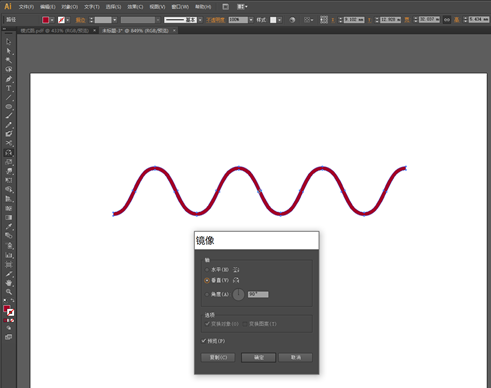The height and width of the screenshot is (388, 491).
Task: Click the recolor artwork globe icon
Action: (292, 20)
